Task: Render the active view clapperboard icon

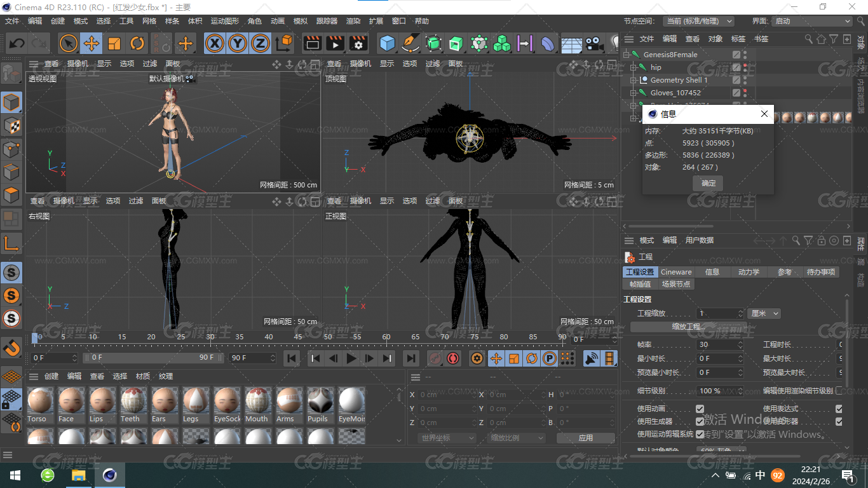Action: tap(312, 44)
